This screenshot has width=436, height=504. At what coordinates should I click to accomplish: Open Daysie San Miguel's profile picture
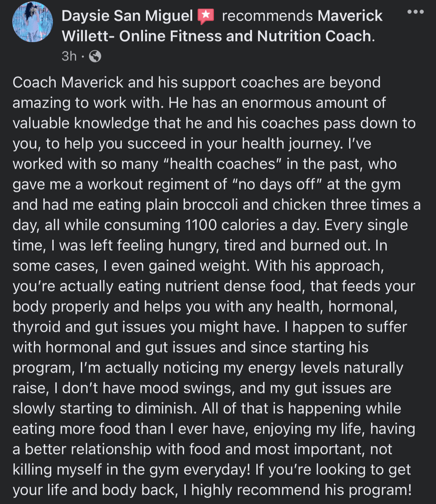tap(33, 22)
